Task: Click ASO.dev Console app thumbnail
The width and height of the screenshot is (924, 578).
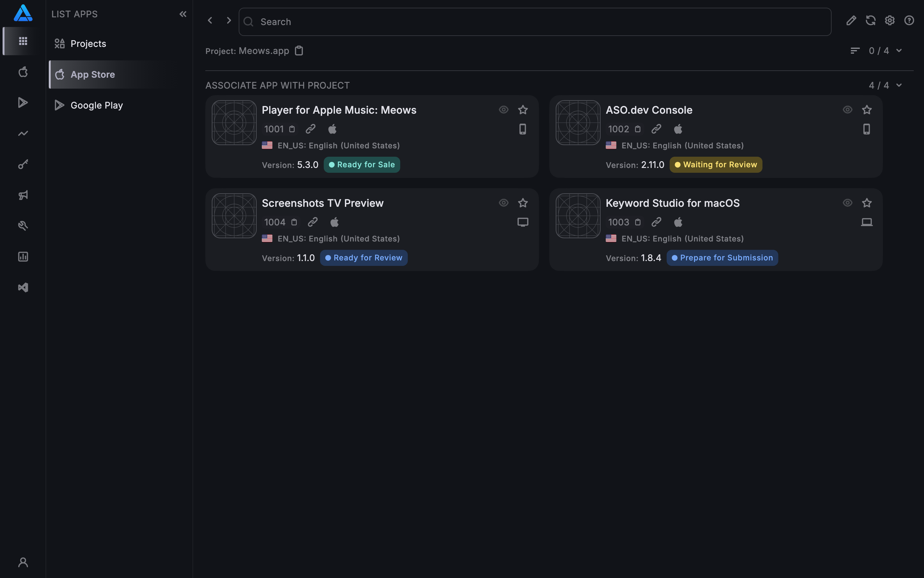Action: 578,123
